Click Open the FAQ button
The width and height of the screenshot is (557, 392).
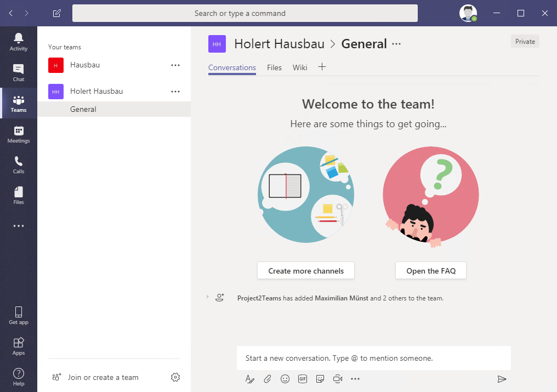(x=431, y=271)
